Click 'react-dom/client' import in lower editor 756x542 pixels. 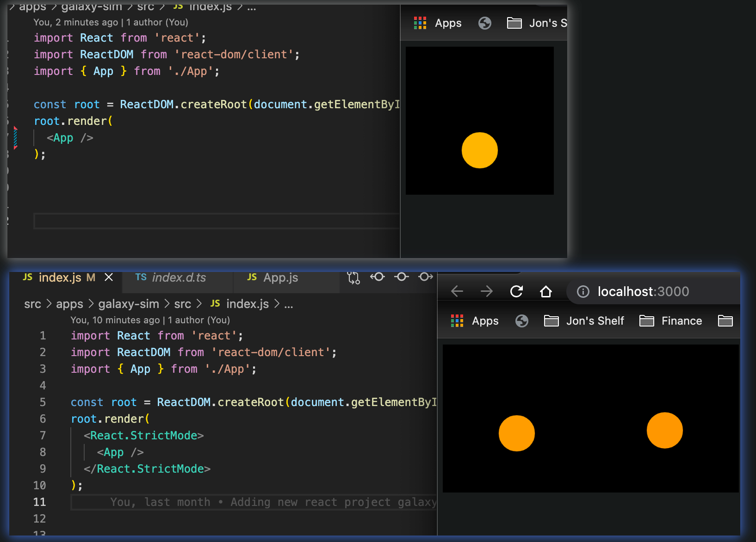(x=271, y=352)
